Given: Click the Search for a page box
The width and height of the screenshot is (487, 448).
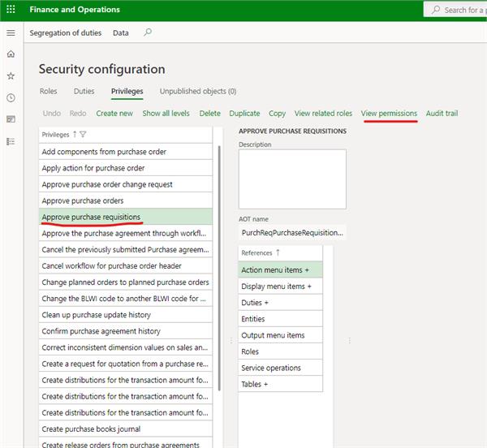Looking at the screenshot, I should pos(455,10).
